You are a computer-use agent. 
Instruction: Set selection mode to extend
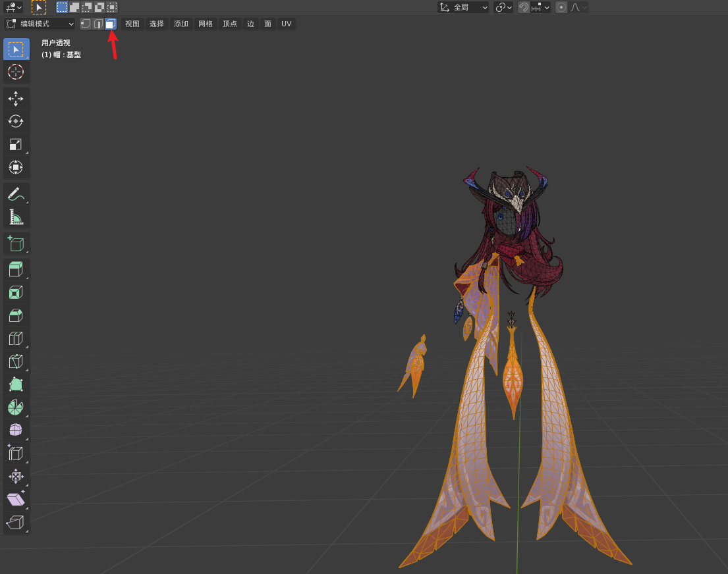(74, 7)
